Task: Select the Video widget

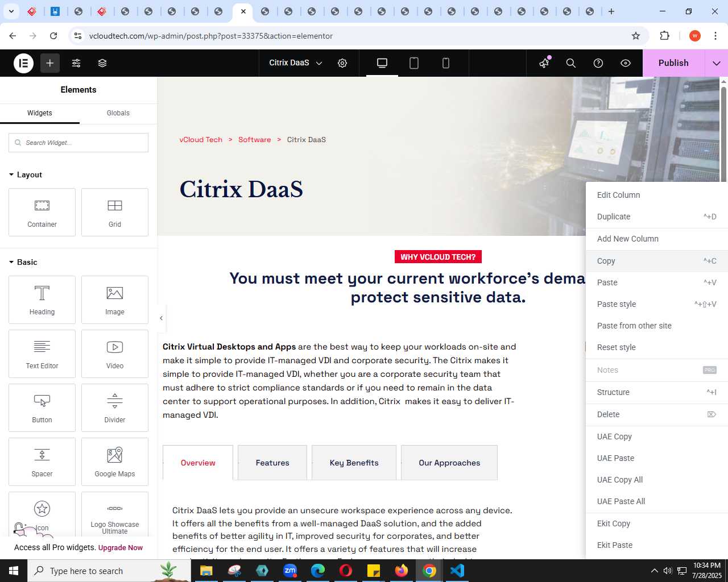Action: (115, 354)
